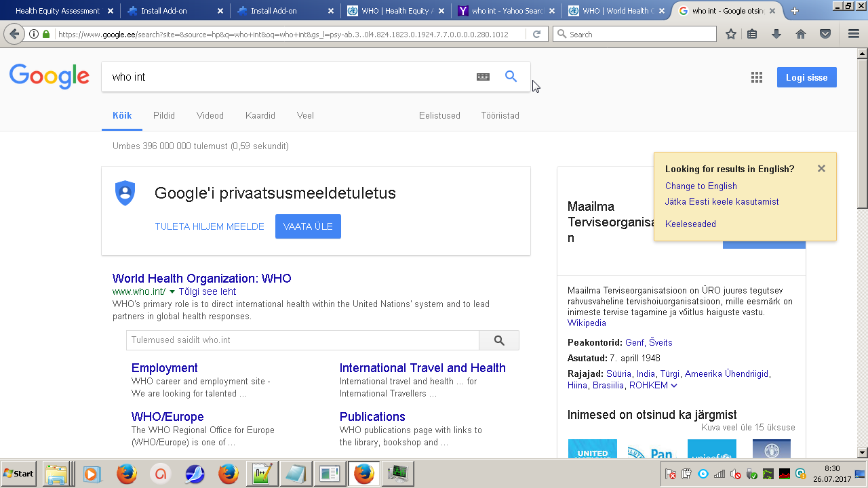This screenshot has width=868, height=488.
Task: Click site info icon in address bar
Action: [x=34, y=34]
